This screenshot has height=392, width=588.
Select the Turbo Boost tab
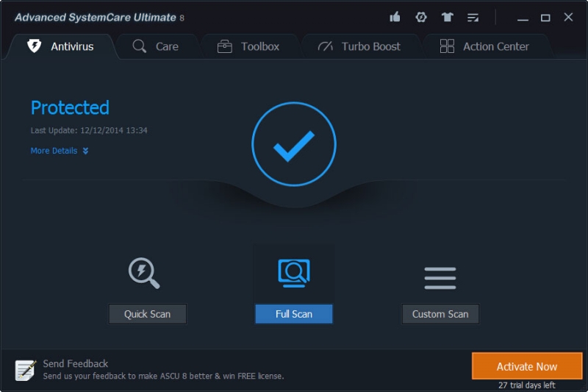coord(359,46)
